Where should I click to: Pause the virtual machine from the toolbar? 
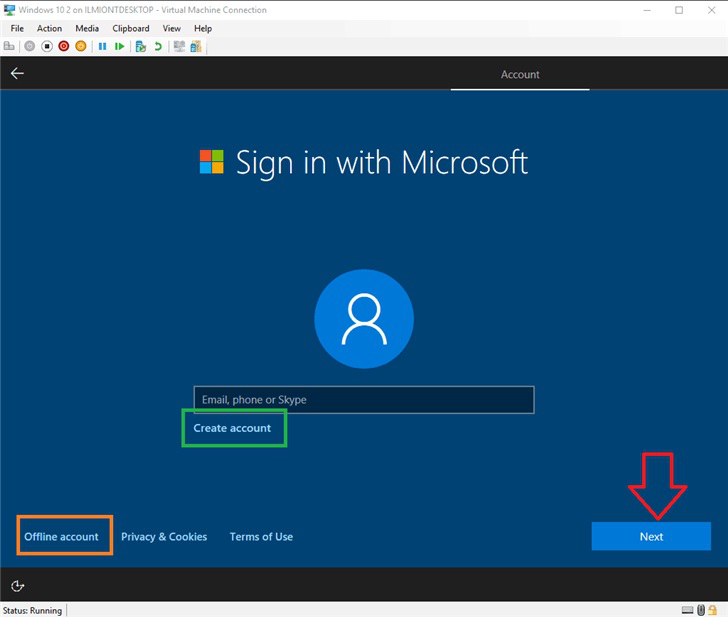tap(102, 46)
